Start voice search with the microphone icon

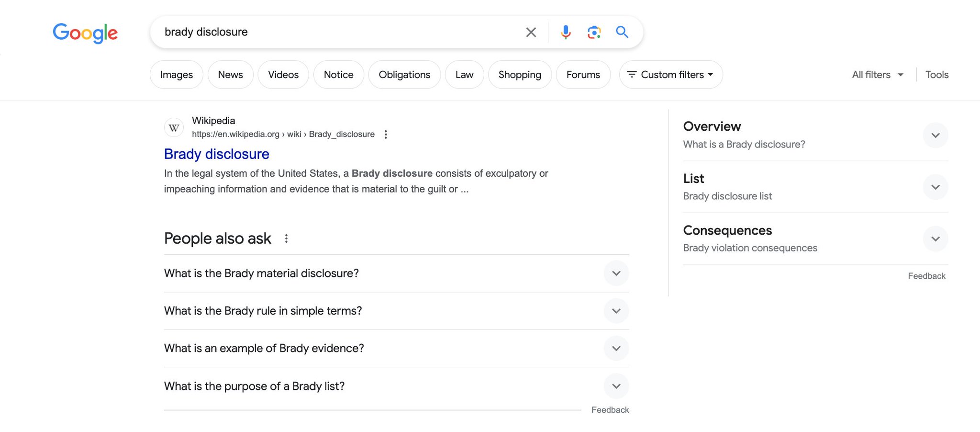coord(566,32)
